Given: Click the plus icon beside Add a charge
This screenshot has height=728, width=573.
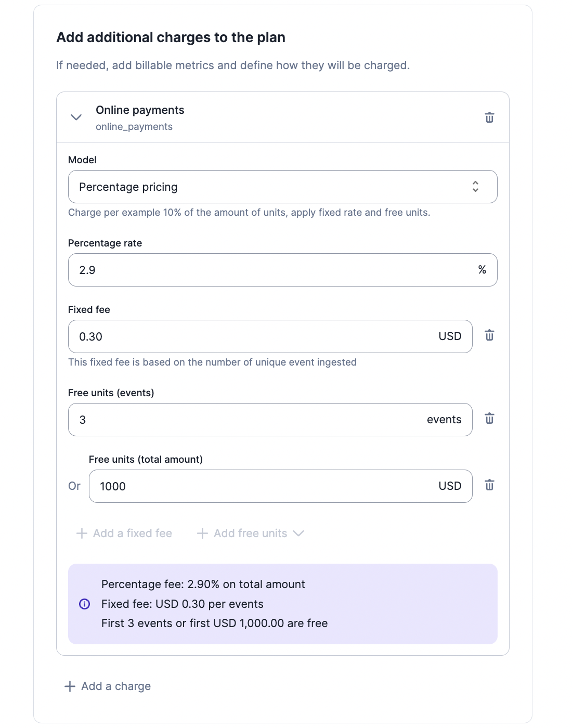Looking at the screenshot, I should point(70,686).
